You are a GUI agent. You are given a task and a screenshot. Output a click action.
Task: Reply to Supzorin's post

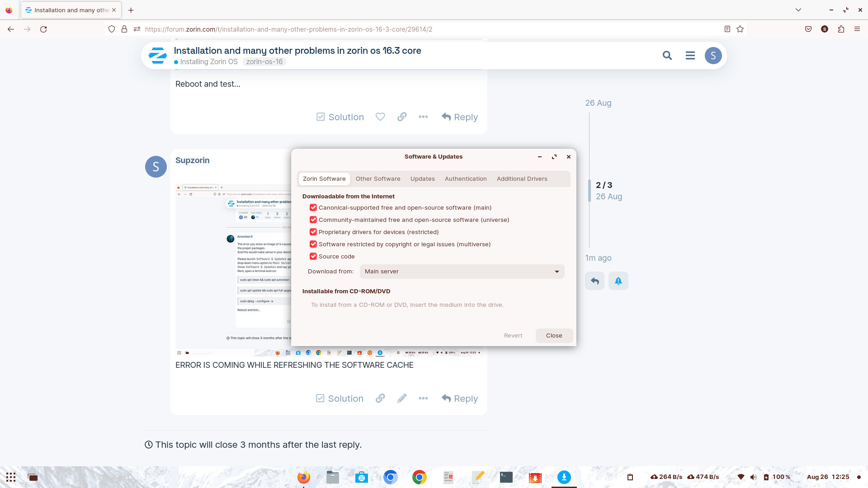(x=460, y=399)
